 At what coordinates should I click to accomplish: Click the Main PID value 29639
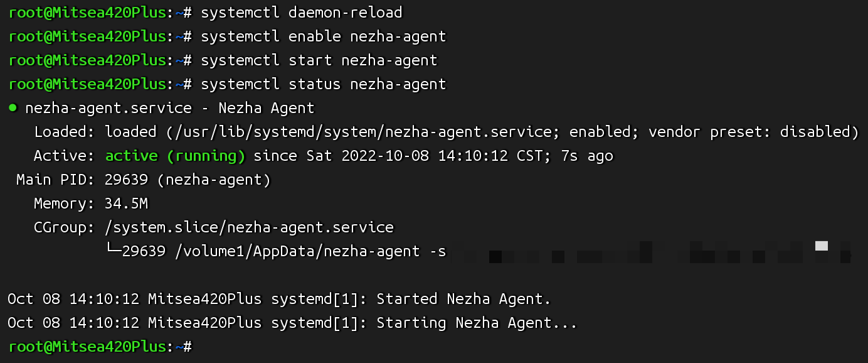coord(122,180)
